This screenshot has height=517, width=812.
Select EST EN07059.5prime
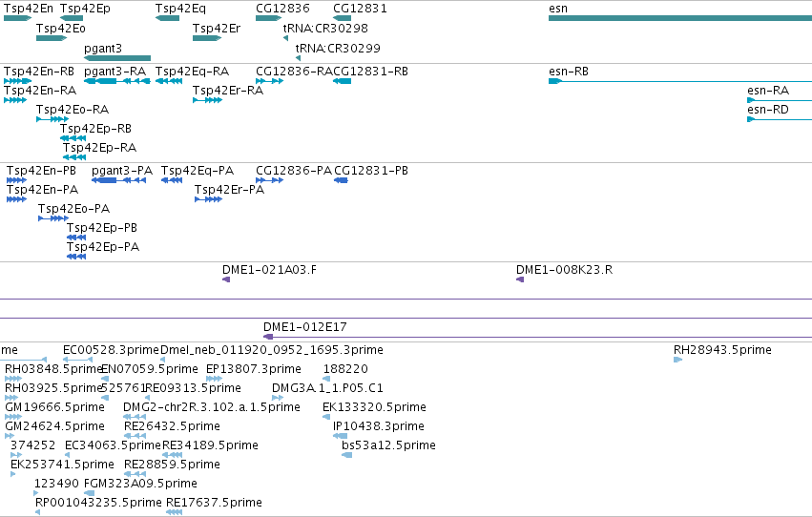150,369
